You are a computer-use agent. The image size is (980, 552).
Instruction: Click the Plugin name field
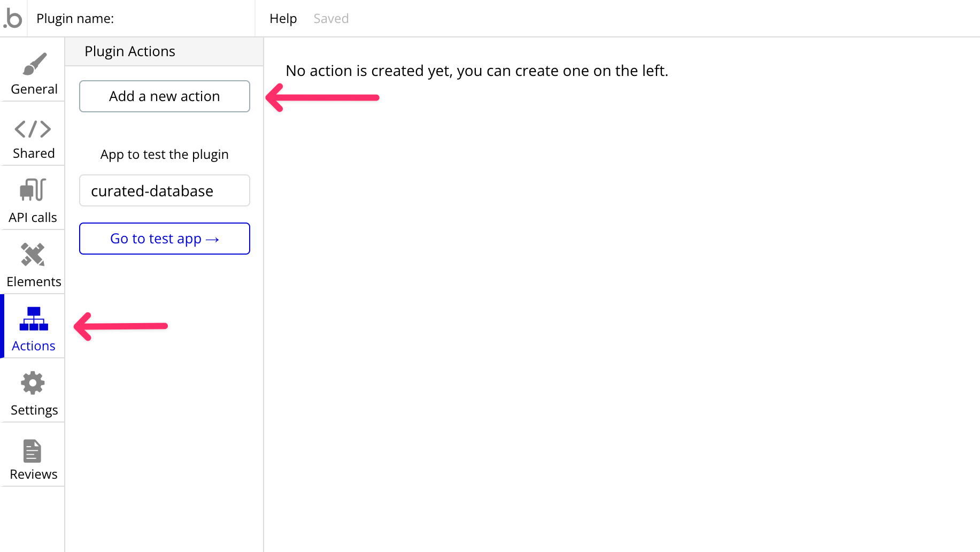coord(182,19)
